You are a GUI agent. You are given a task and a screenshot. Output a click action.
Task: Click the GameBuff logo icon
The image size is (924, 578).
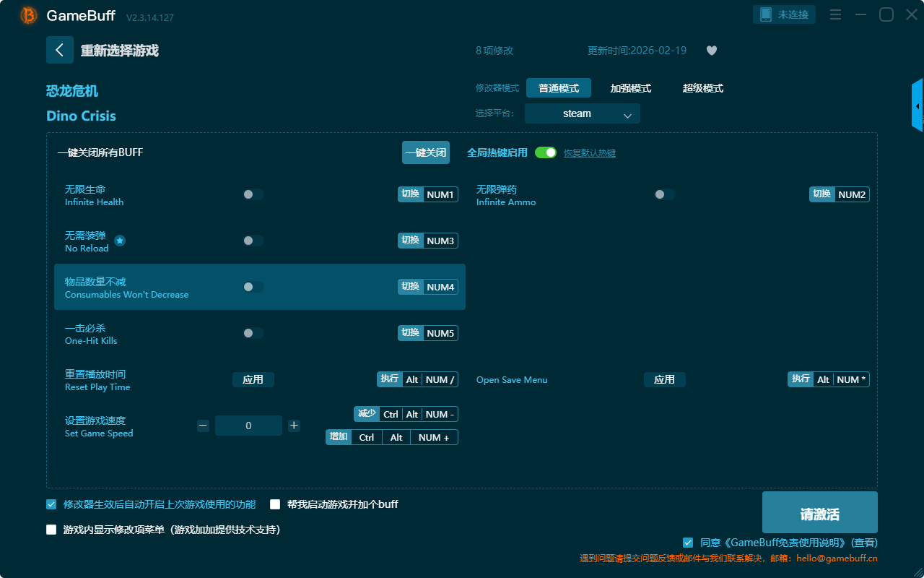[29, 15]
